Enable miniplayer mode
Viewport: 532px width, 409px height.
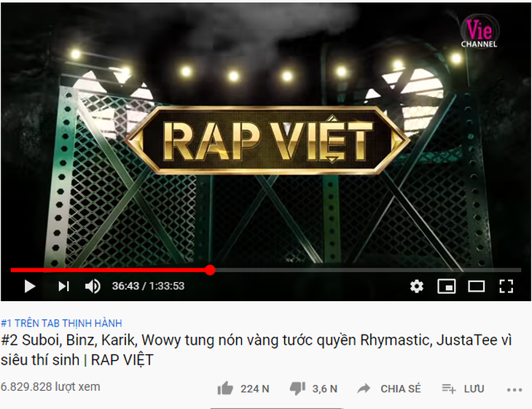pos(446,286)
